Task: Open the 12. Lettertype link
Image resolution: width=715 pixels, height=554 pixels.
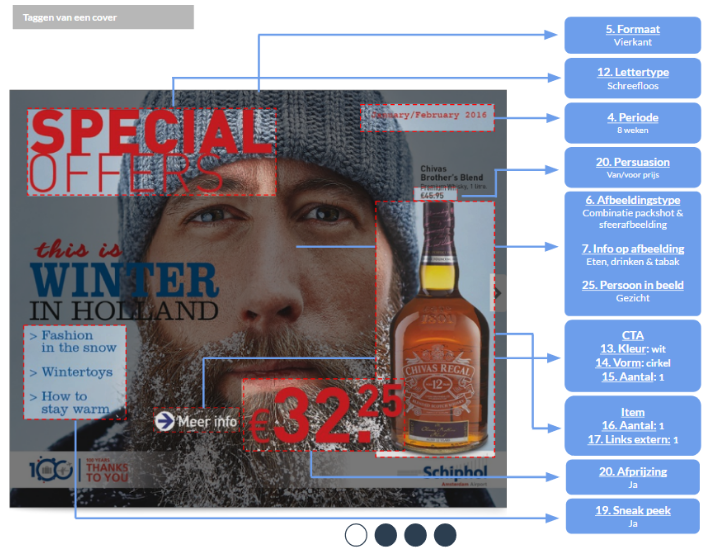Action: [x=633, y=72]
